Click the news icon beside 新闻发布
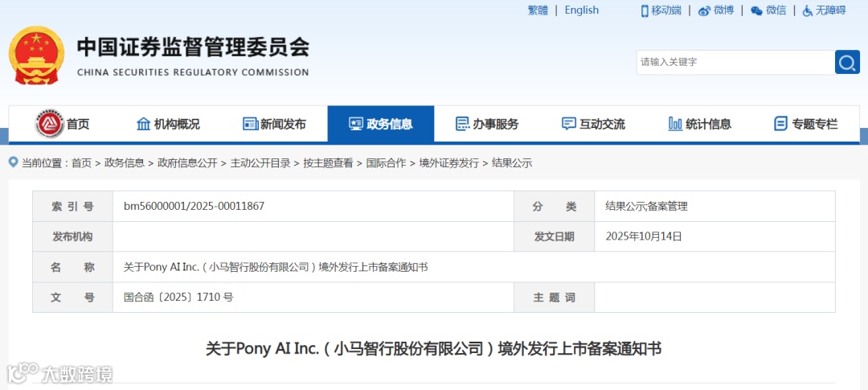 pyautogui.click(x=250, y=124)
